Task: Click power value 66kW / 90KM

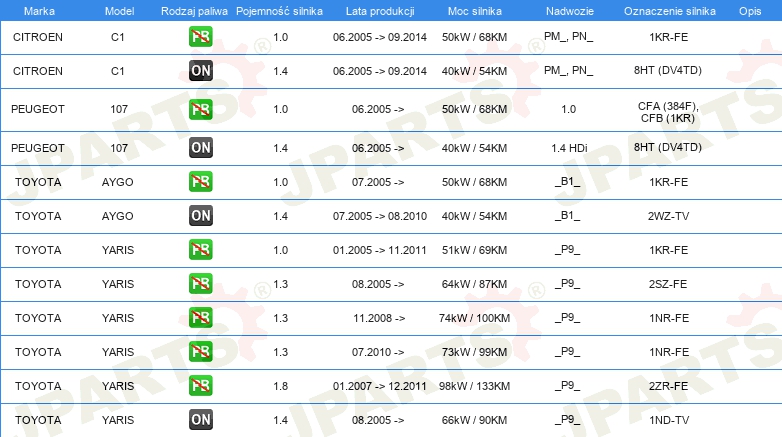Action: [474, 420]
